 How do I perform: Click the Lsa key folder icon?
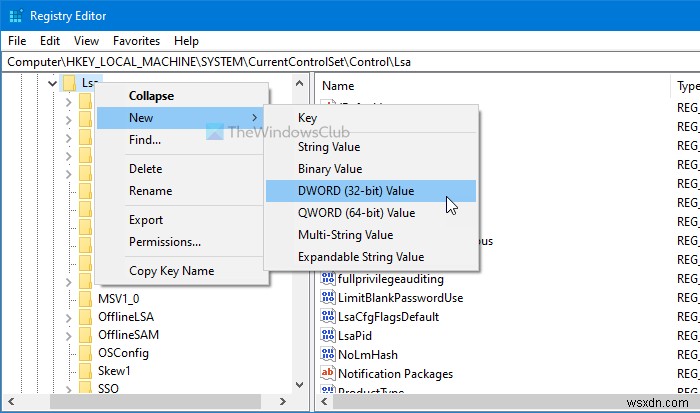(69, 83)
